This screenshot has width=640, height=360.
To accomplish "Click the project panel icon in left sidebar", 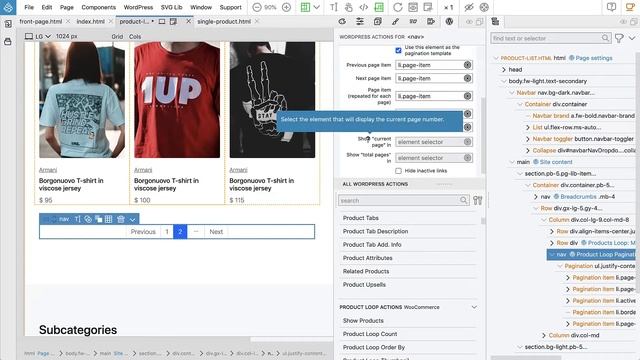I will click(8, 24).
